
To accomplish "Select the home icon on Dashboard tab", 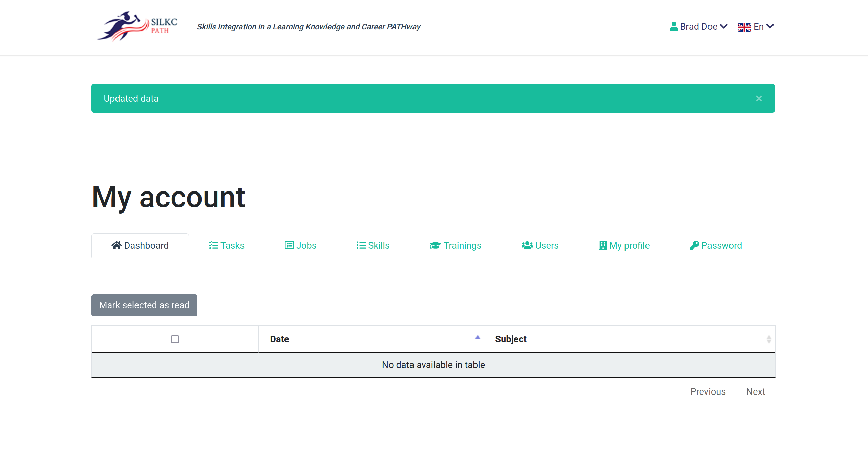I will click(117, 245).
